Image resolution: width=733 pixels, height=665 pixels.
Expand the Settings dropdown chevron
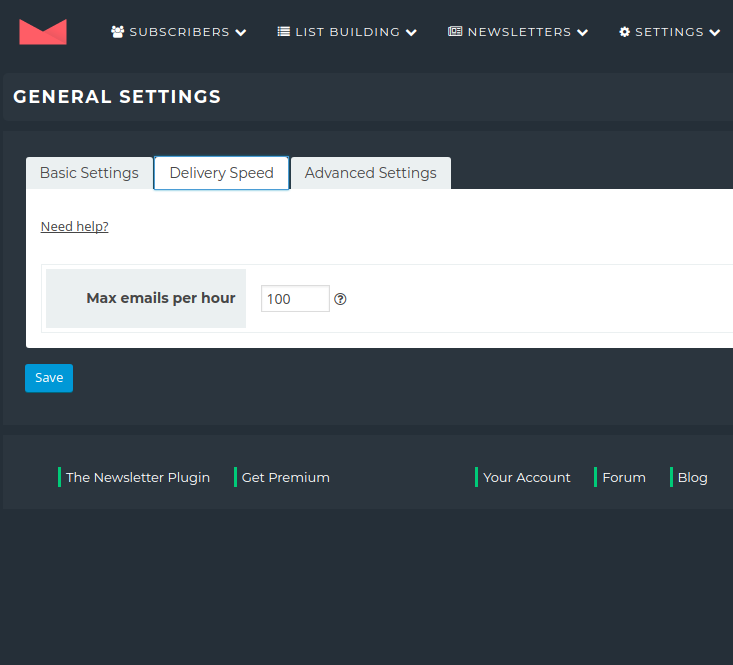click(x=715, y=32)
